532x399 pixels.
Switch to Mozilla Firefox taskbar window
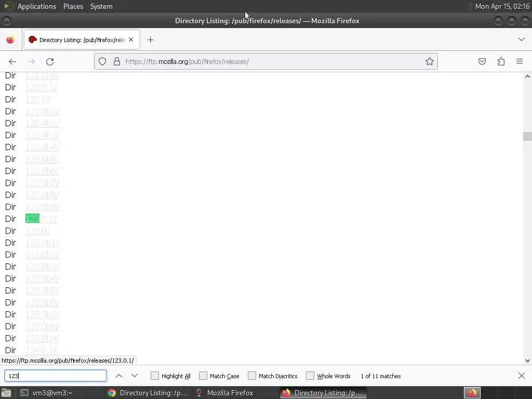(x=225, y=393)
